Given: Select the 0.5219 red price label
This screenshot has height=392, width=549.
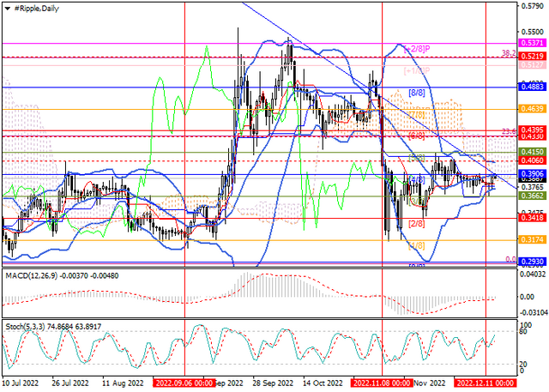Looking at the screenshot, I should [532, 56].
